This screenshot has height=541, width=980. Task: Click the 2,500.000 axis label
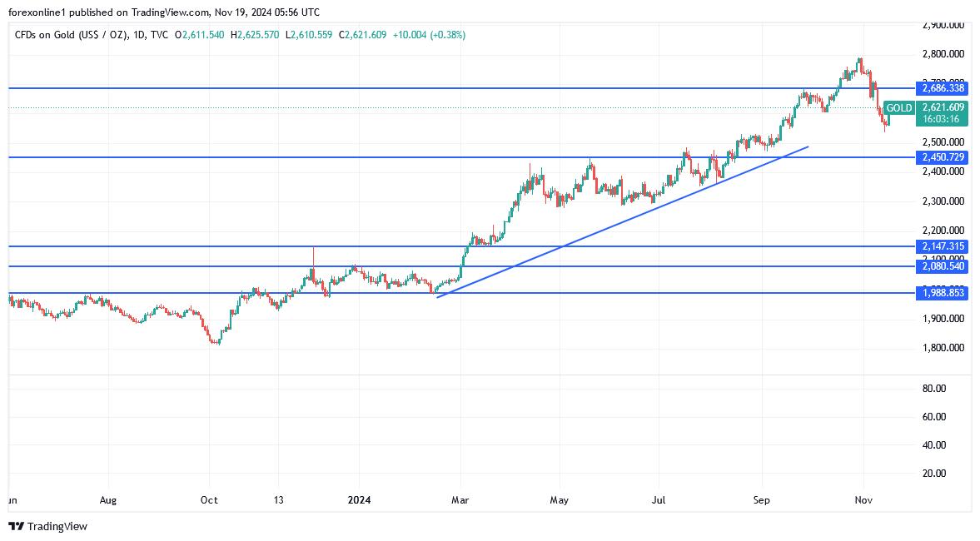(x=943, y=142)
